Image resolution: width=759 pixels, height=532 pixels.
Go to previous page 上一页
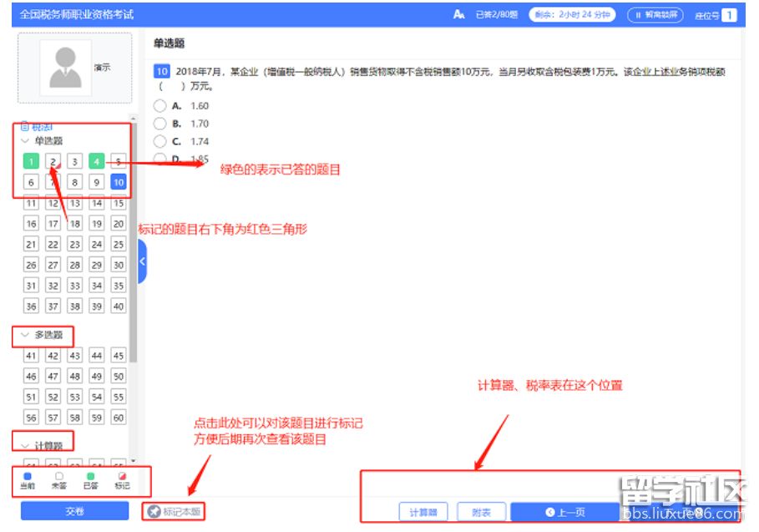pyautogui.click(x=564, y=512)
